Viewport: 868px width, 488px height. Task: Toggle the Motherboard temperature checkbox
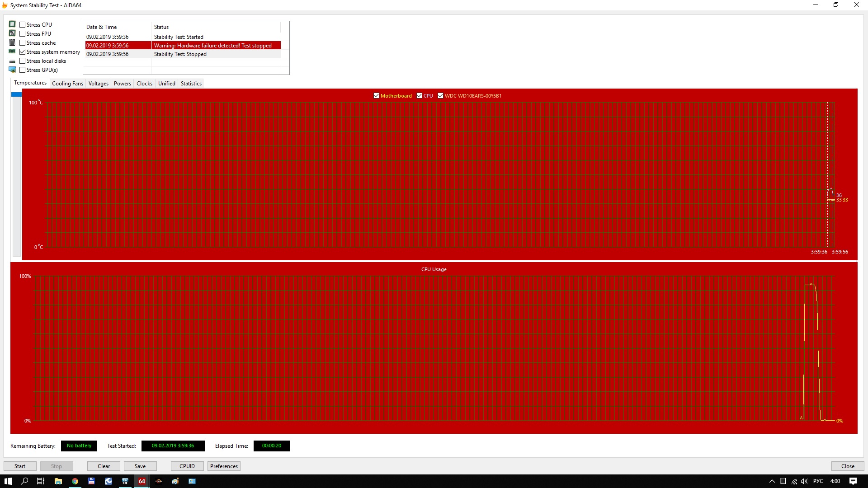376,96
